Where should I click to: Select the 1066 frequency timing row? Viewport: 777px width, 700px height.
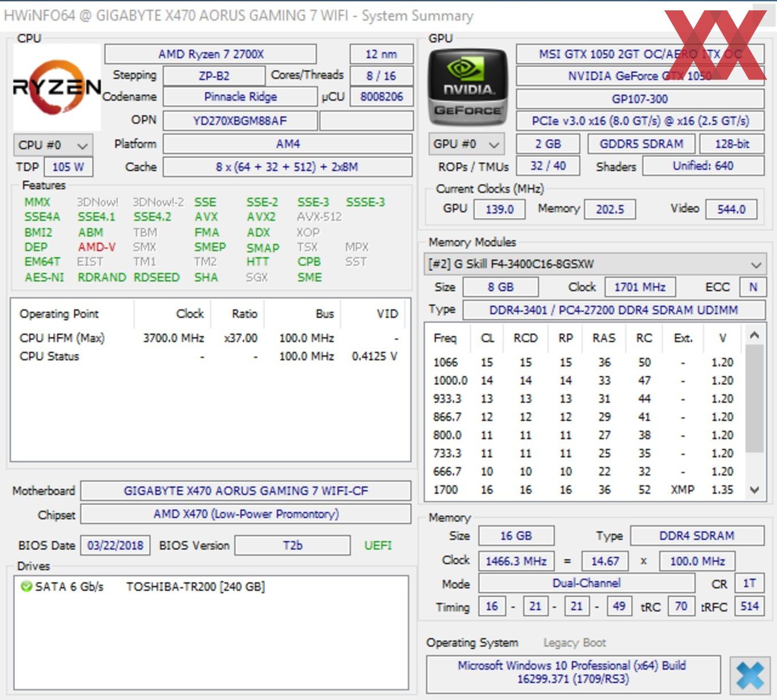coord(583,362)
